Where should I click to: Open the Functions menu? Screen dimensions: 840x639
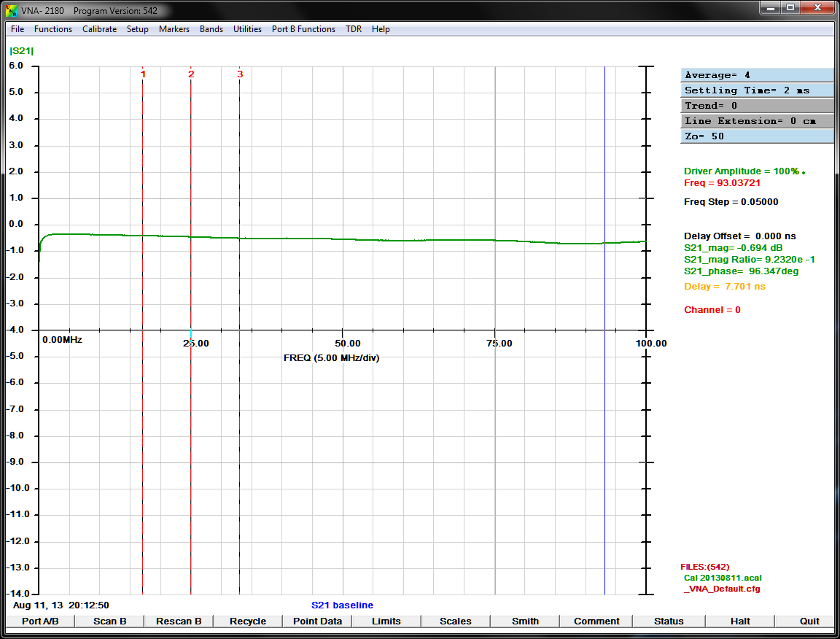click(53, 29)
